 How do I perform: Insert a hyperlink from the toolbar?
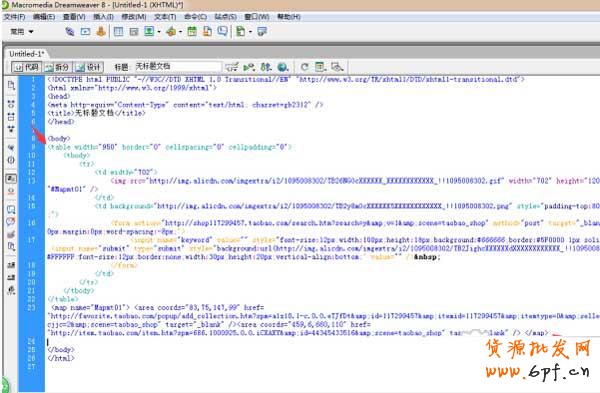coord(70,32)
